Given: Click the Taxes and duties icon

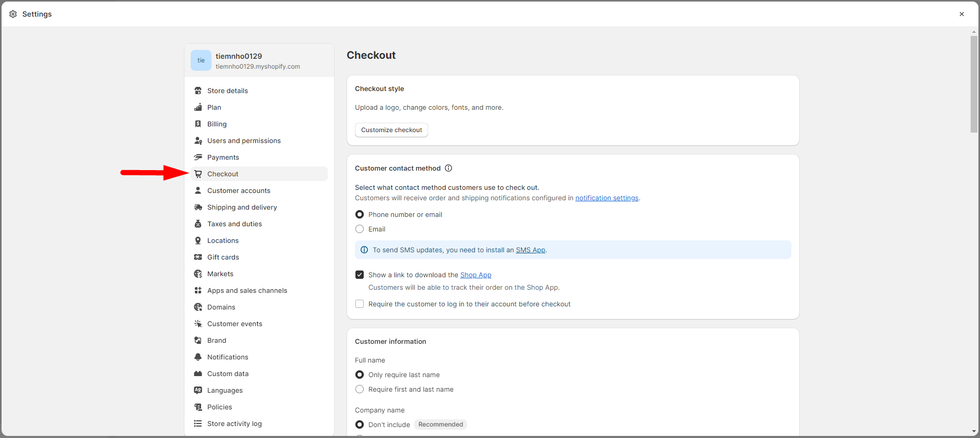Looking at the screenshot, I should 198,224.
